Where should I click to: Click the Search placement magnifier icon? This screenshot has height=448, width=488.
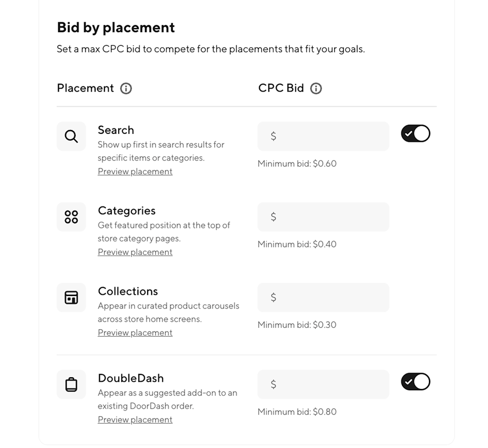pyautogui.click(x=71, y=136)
